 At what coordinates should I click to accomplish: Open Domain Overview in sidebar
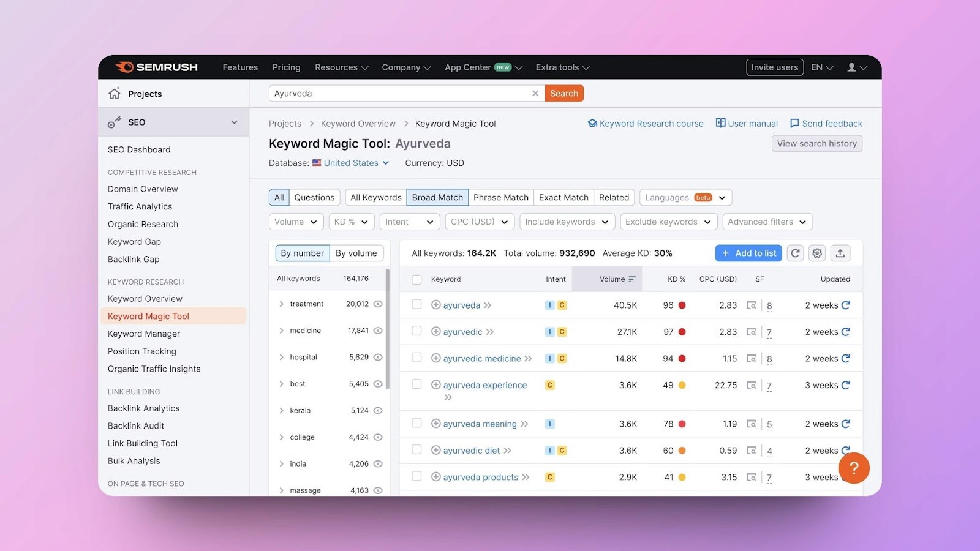[x=143, y=189]
